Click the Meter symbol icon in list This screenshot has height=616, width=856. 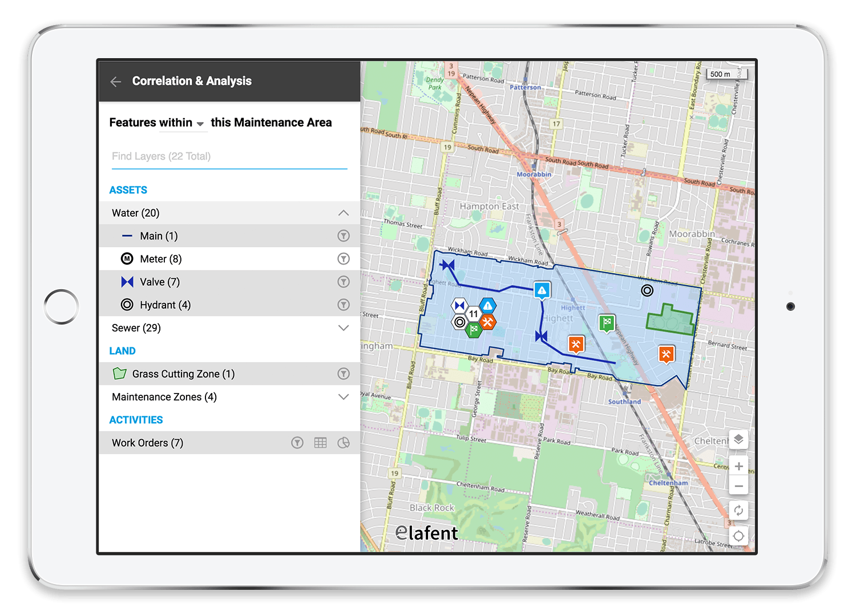tap(127, 259)
